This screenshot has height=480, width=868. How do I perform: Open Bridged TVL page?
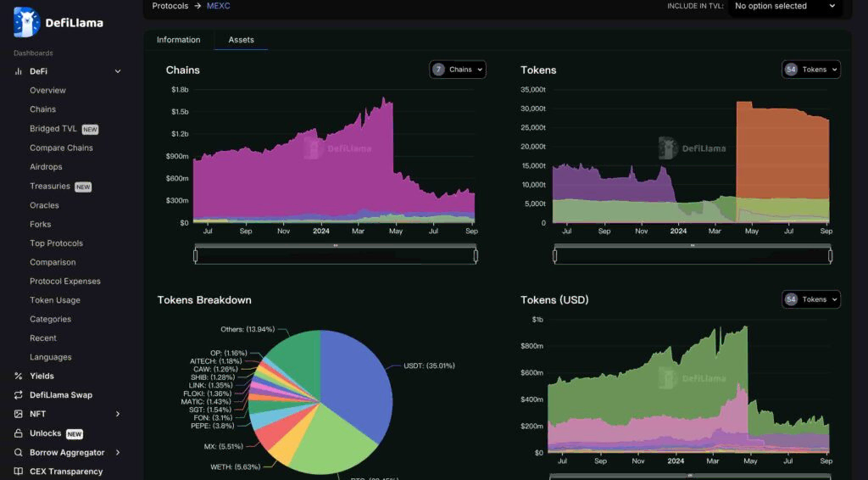[x=53, y=128]
